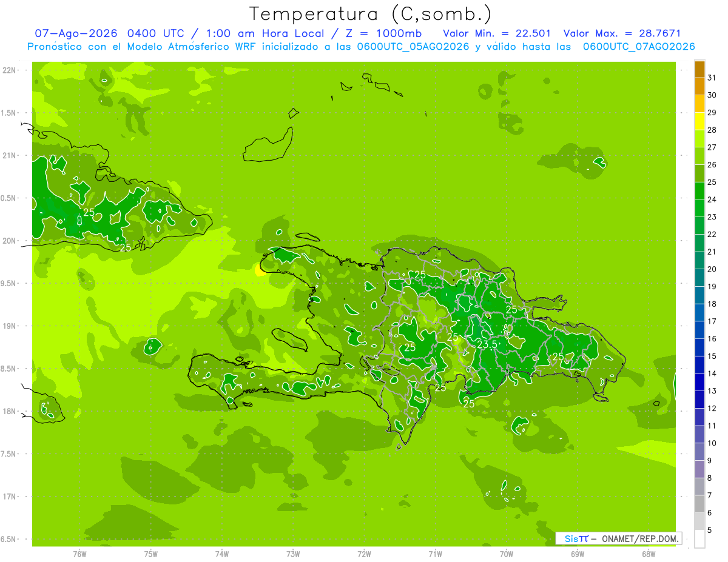Click the '23.5' contour label on the map
Screen dimensions: 728x562
coord(487,344)
